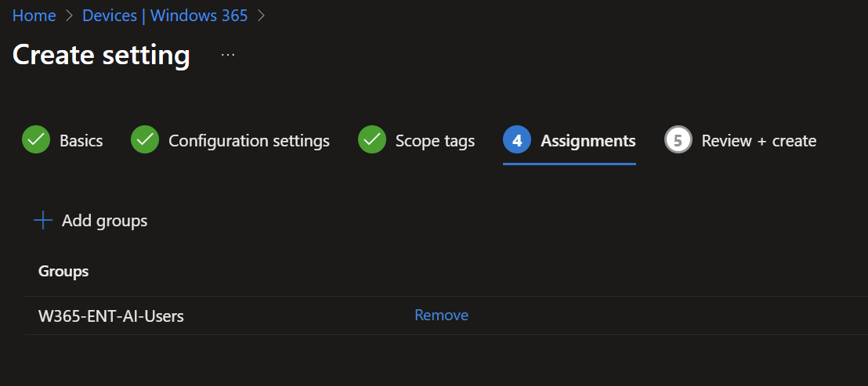Click the breadcrumb chevron after Home
Viewport: 868px width, 386px height.
69,16
